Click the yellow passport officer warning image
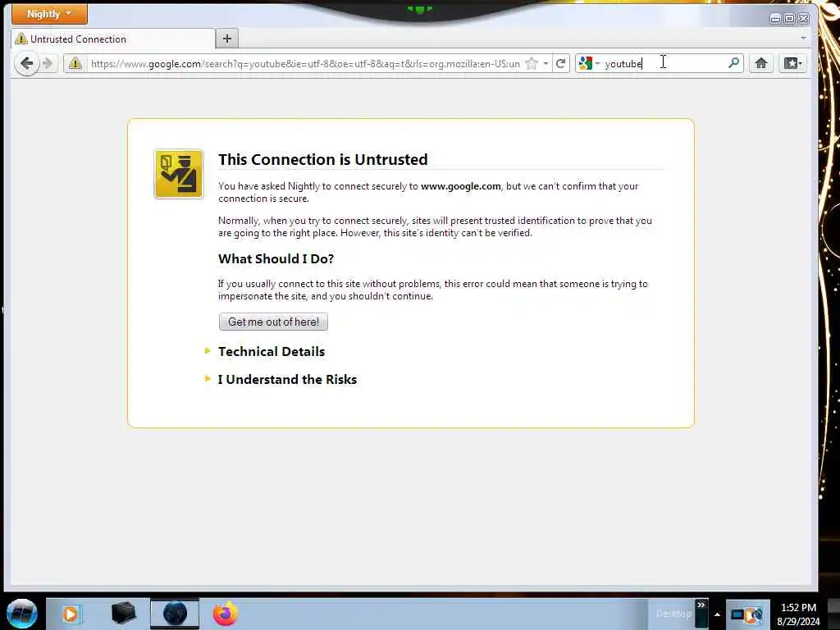 coord(179,174)
